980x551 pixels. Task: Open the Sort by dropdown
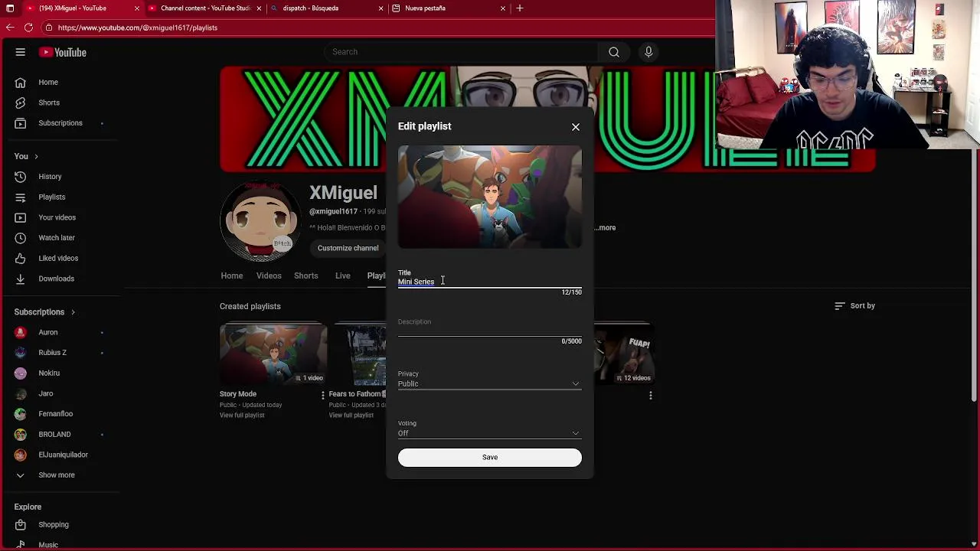(x=854, y=306)
